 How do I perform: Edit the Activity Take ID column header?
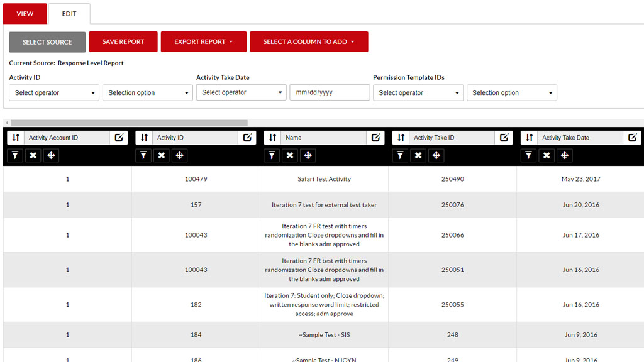pos(504,138)
